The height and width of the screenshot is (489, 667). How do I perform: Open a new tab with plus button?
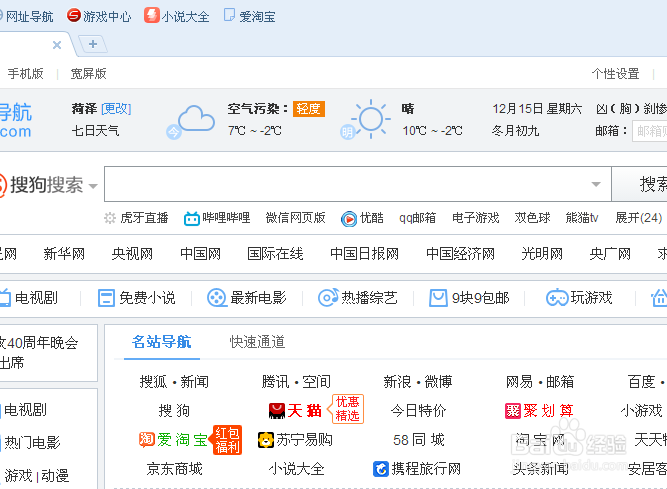click(93, 44)
